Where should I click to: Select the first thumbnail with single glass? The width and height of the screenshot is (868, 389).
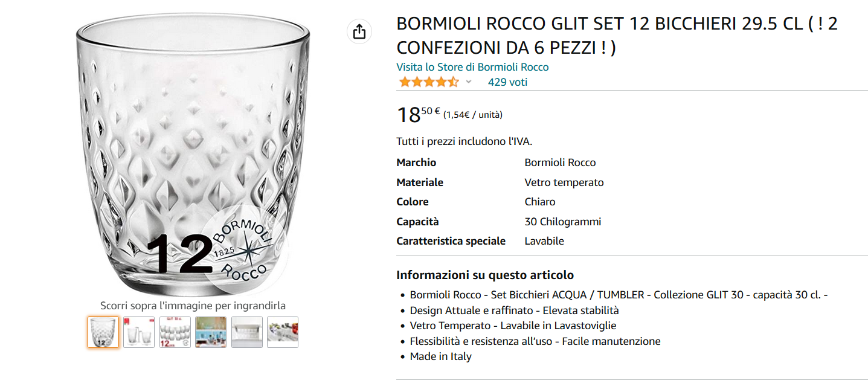pyautogui.click(x=103, y=332)
